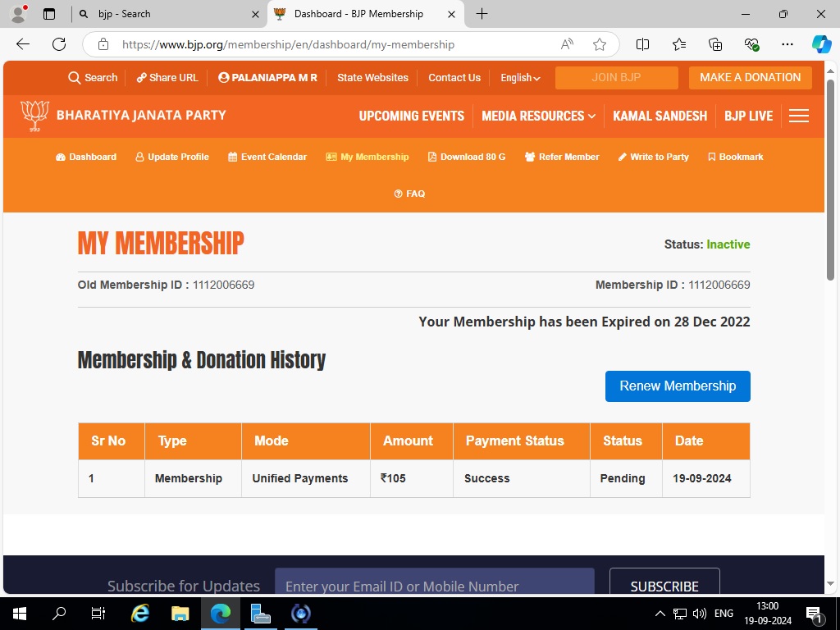This screenshot has width=840, height=630.
Task: Click scrollbar down arrow
Action: (x=830, y=584)
